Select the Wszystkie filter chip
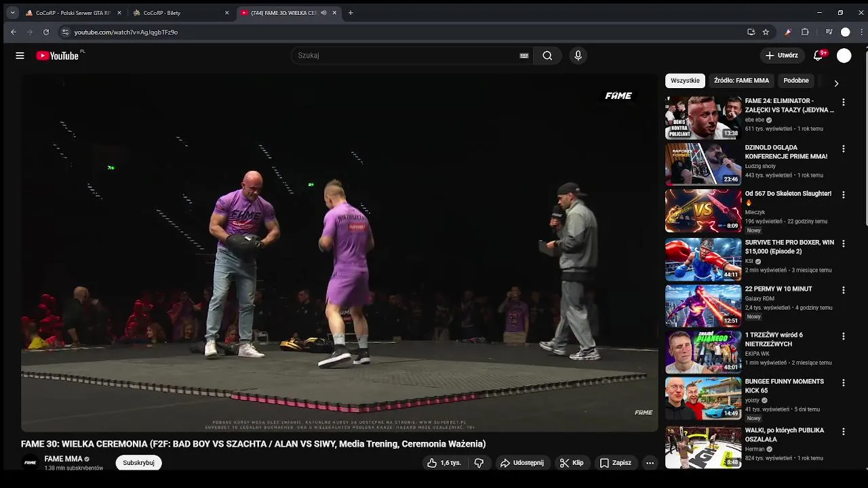 [685, 81]
